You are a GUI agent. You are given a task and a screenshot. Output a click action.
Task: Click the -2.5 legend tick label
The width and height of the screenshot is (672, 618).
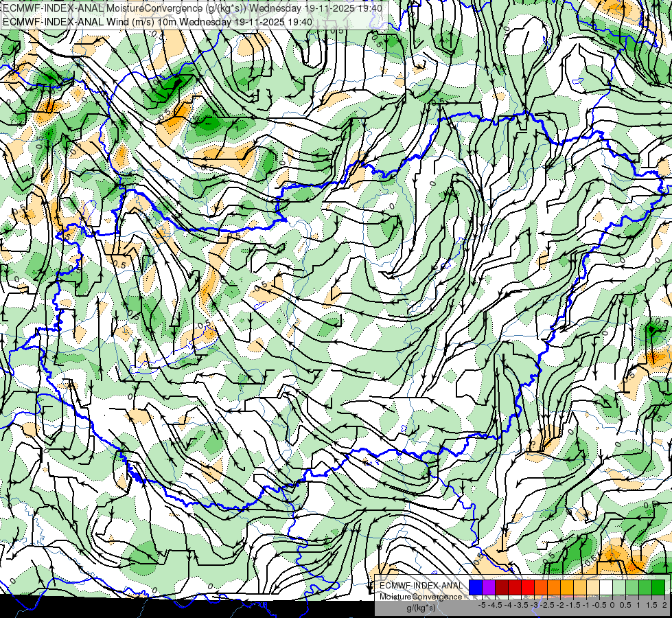tap(547, 605)
